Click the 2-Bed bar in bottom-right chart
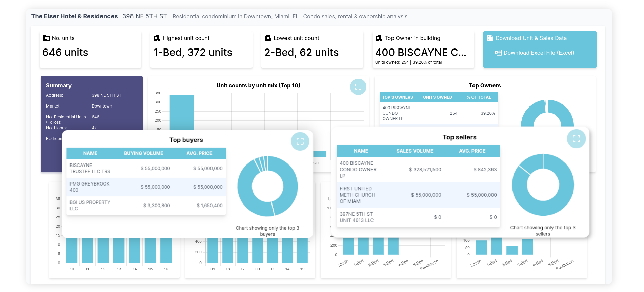The height and width of the screenshot is (292, 644). 512,251
